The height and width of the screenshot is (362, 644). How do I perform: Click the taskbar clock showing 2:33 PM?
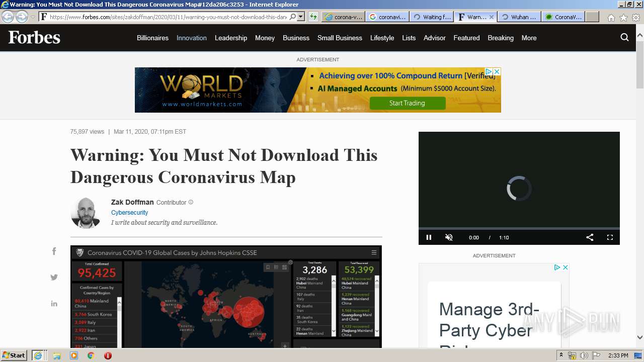coord(618,355)
